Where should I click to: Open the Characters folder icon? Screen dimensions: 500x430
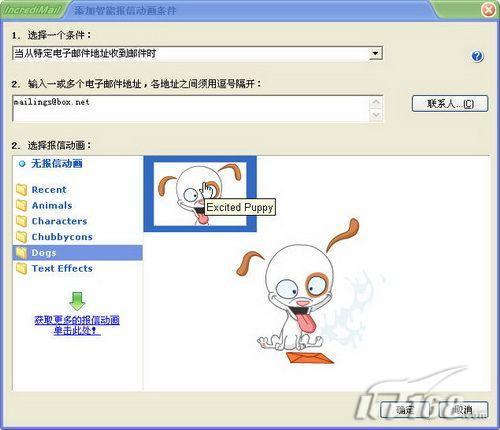tap(22, 221)
